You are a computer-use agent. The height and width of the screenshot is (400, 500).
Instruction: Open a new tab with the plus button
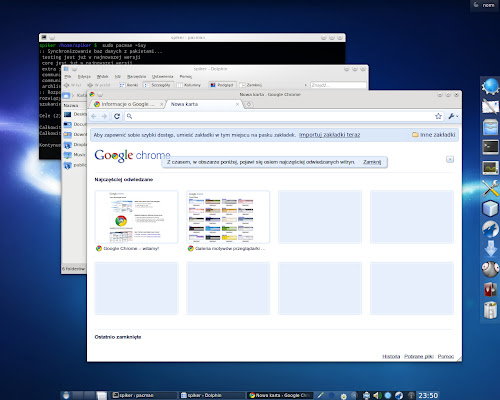pyautogui.click(x=249, y=104)
